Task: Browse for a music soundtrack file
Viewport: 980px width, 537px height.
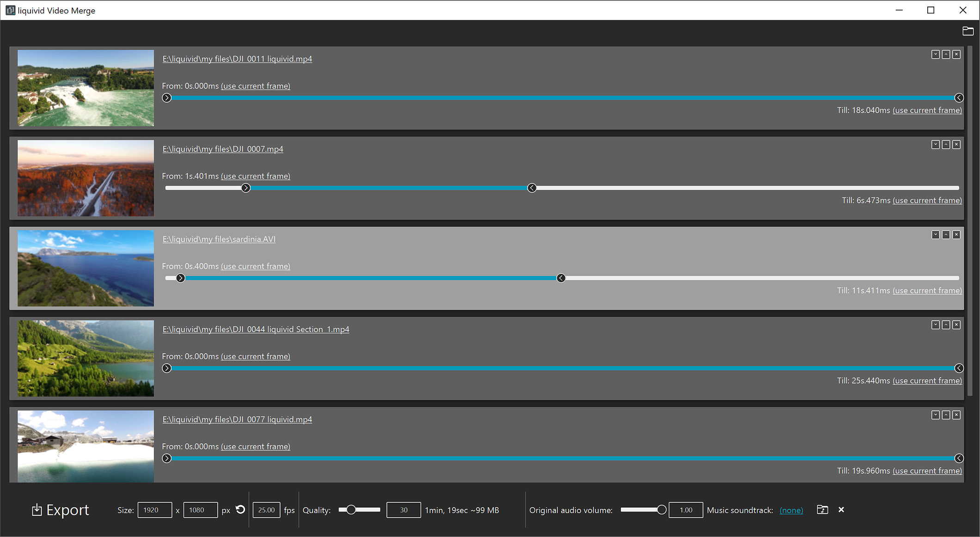Action: (822, 509)
